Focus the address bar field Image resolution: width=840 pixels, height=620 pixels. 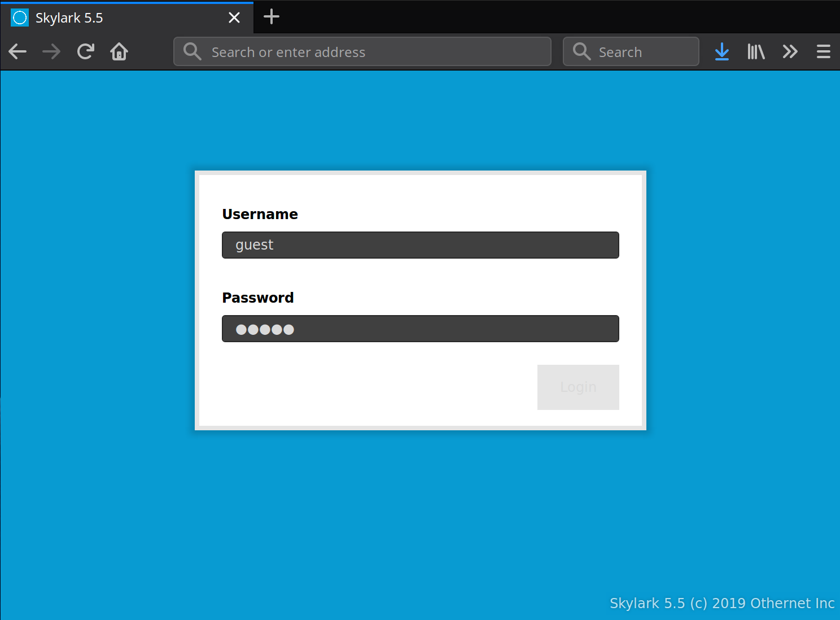coord(362,52)
